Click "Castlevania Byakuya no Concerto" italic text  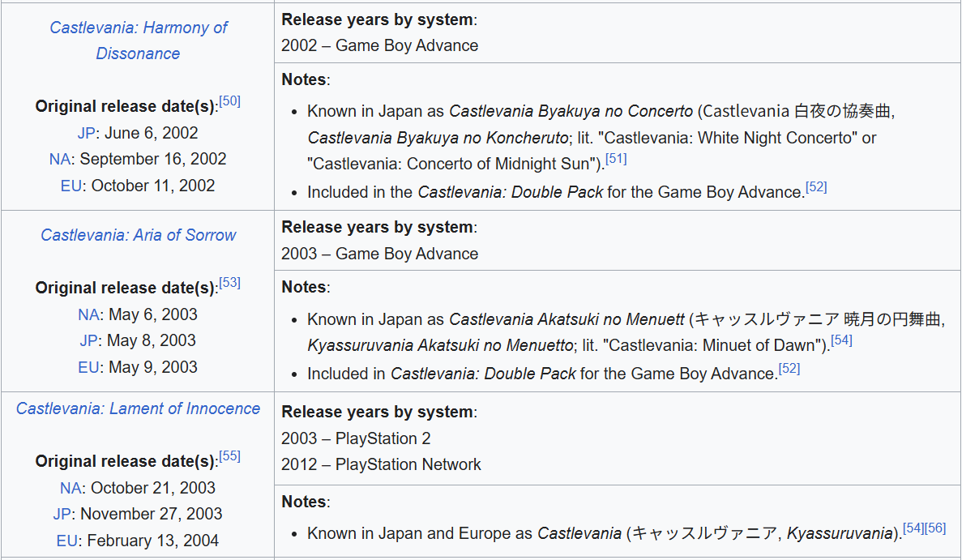click(571, 112)
